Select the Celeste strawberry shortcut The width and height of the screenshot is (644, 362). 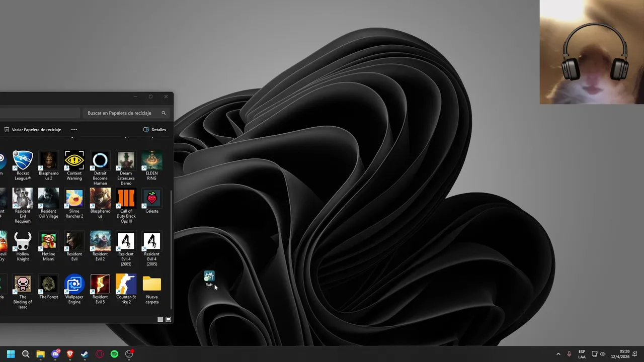tap(151, 201)
